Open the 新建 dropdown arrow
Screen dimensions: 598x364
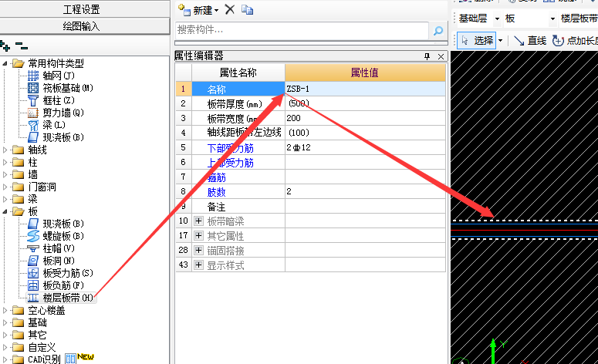tap(217, 10)
